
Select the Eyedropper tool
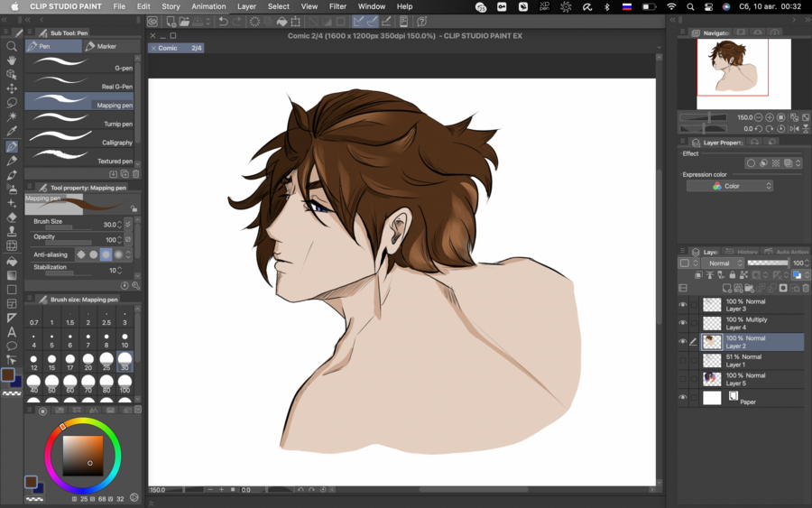pyautogui.click(x=12, y=132)
